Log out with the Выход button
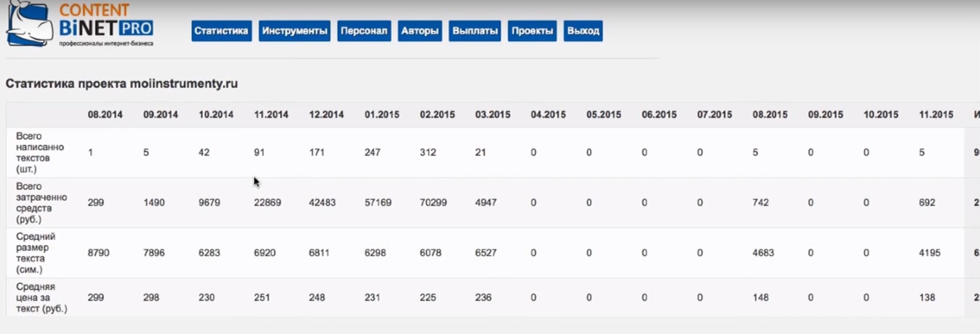Screen dimensions: 980x334 click(x=583, y=31)
